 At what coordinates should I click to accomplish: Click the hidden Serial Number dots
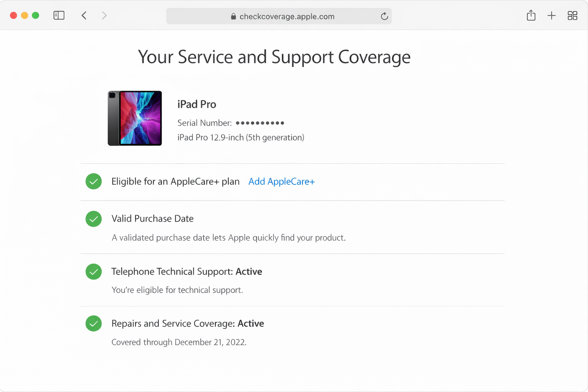260,123
